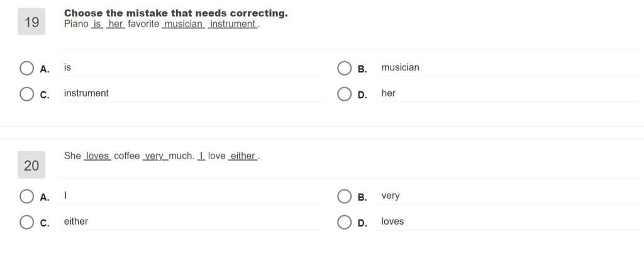Choose radio option B 'musician' in question 19

344,68
